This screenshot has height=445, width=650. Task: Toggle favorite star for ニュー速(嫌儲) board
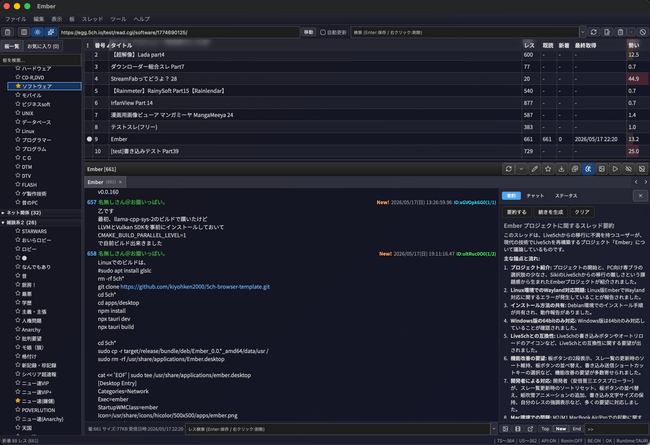18,401
